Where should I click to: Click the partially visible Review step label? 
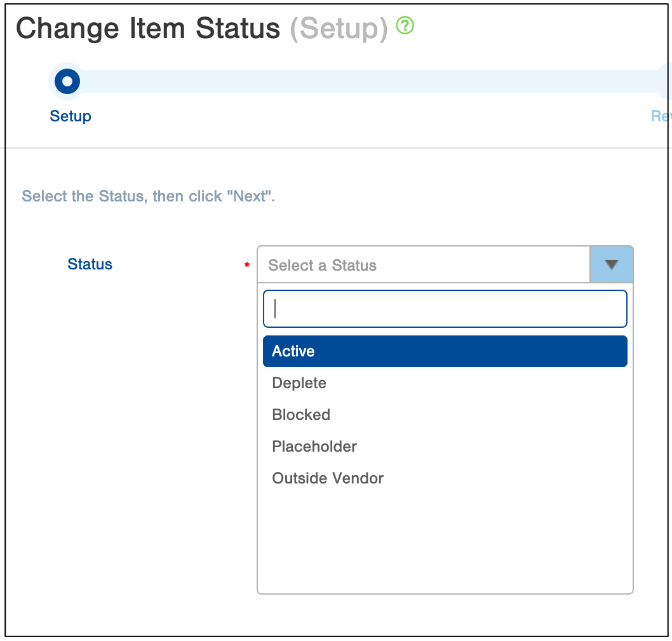pos(661,116)
